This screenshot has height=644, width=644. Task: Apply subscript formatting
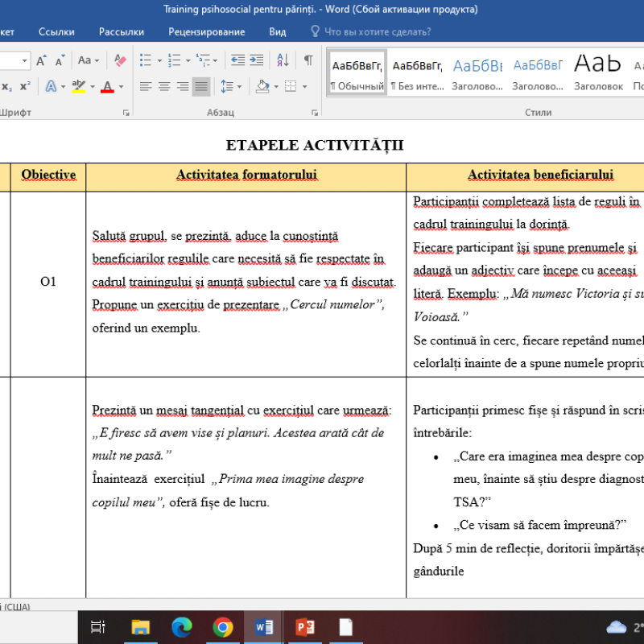click(x=6, y=85)
